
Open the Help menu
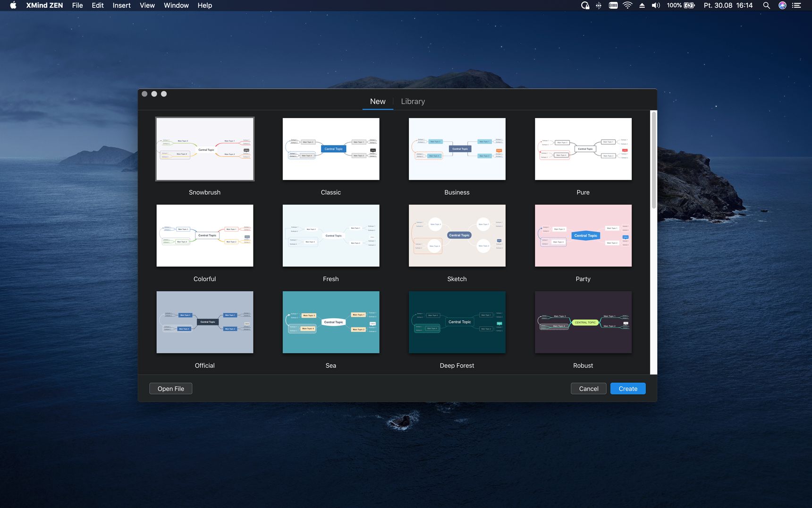[x=204, y=5]
